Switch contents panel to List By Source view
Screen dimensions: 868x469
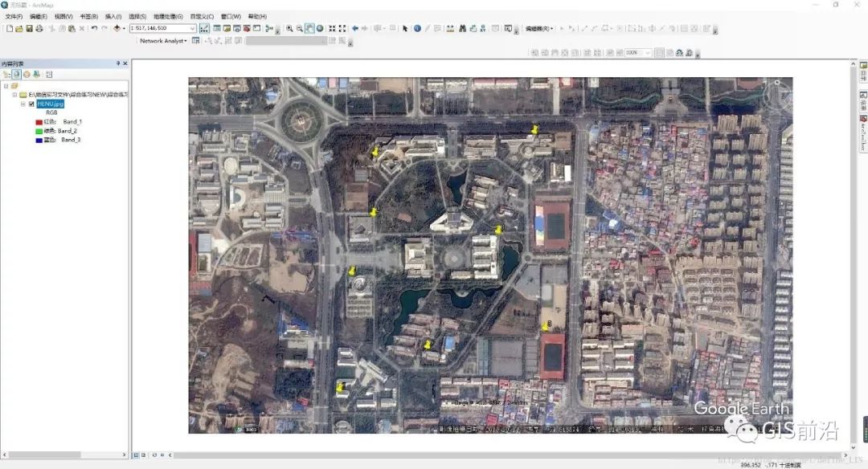click(17, 75)
